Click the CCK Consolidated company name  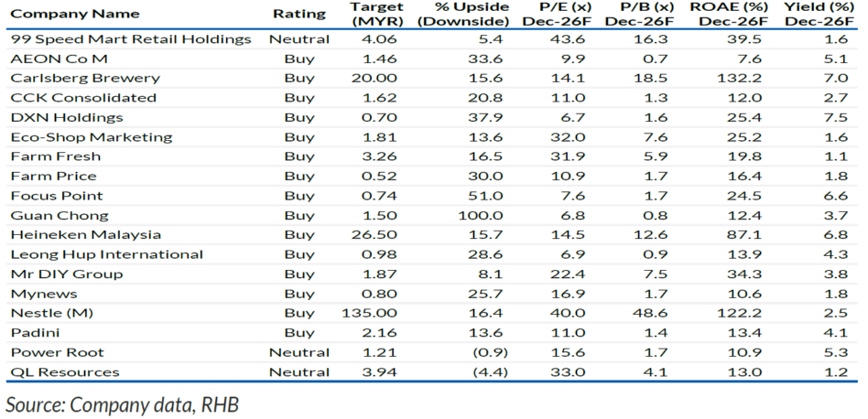[x=83, y=98]
